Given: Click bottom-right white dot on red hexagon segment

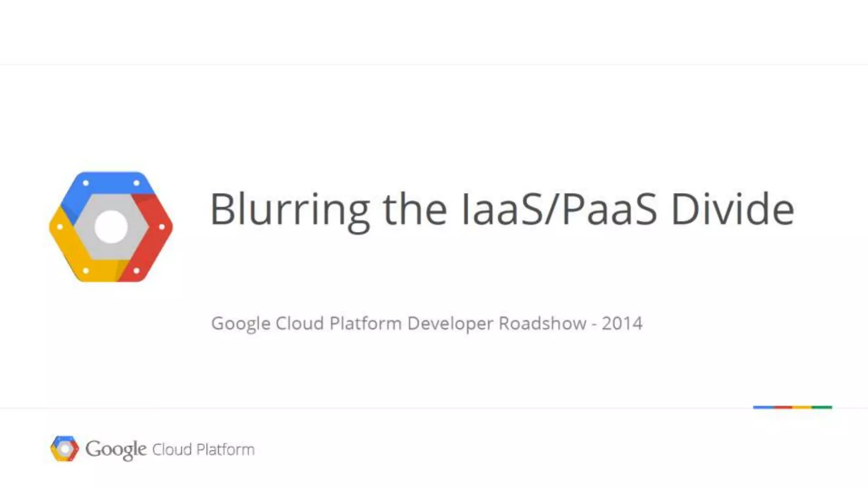Looking at the screenshot, I should [x=136, y=270].
